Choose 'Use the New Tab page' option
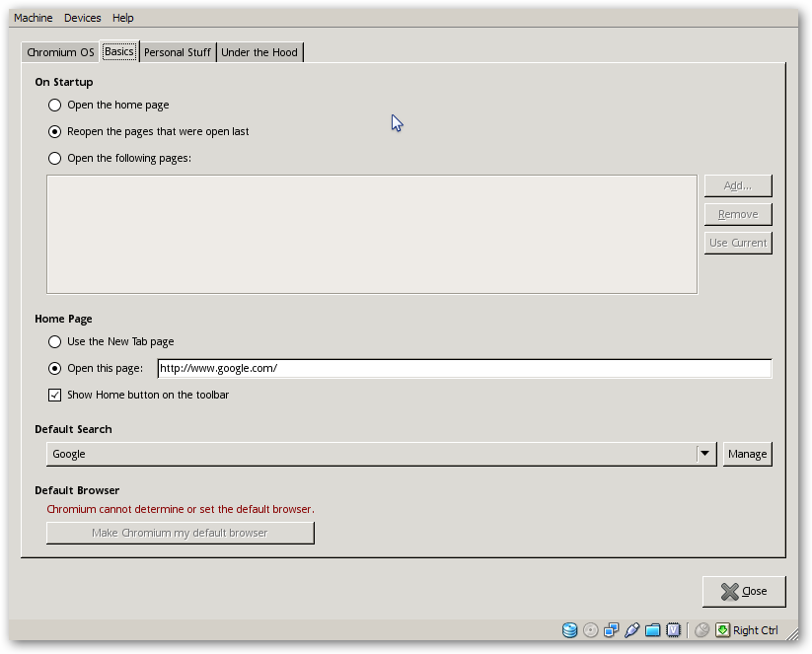Screen dimensions: 812x654 tap(54, 341)
